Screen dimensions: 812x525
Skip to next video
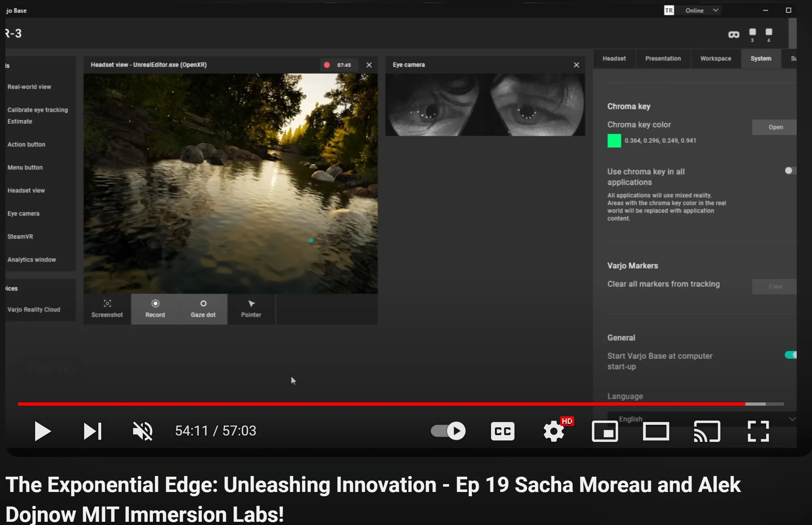pyautogui.click(x=93, y=431)
